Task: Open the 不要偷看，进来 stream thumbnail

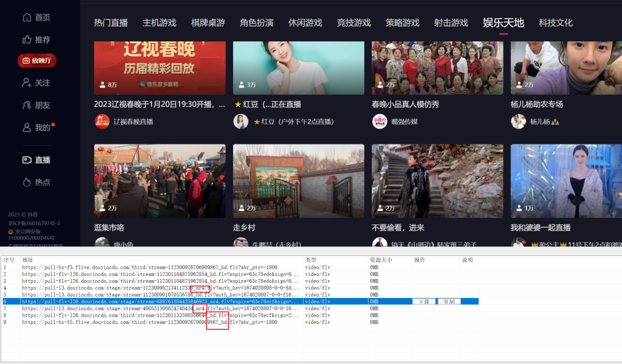Action: (437, 181)
